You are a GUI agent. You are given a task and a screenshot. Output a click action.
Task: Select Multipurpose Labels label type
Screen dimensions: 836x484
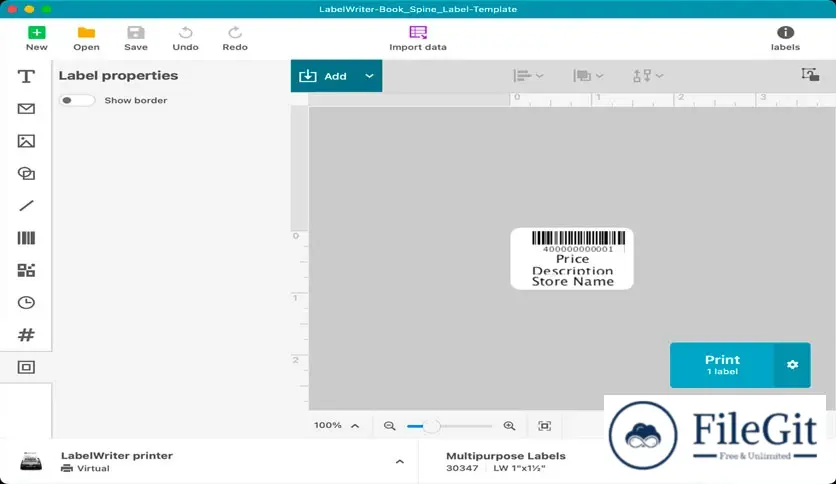coord(505,456)
